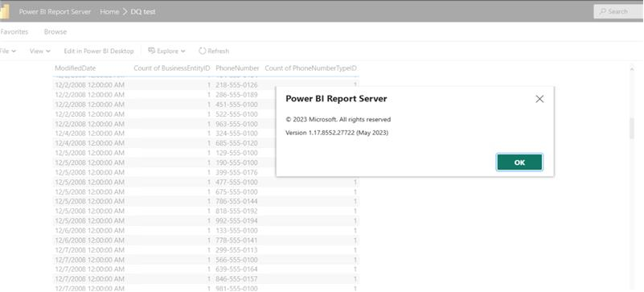Close the About dialog with X
644x292 pixels.
[539, 99]
